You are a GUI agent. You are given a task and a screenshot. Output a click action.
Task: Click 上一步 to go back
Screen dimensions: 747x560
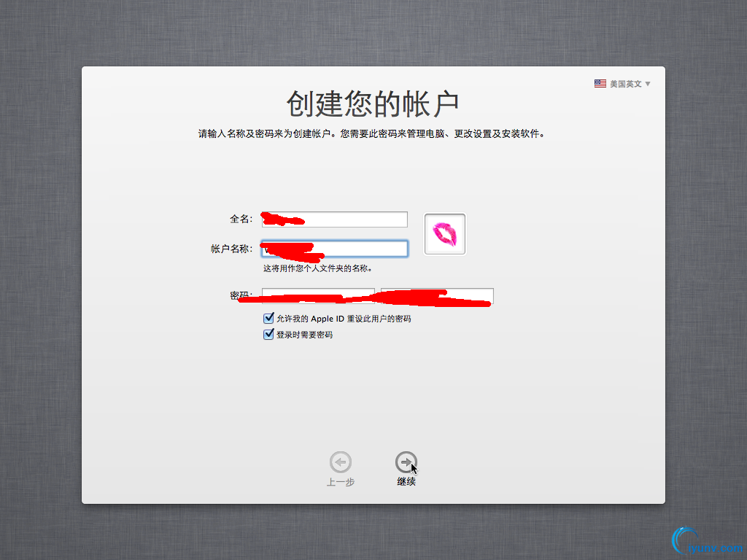(x=340, y=481)
